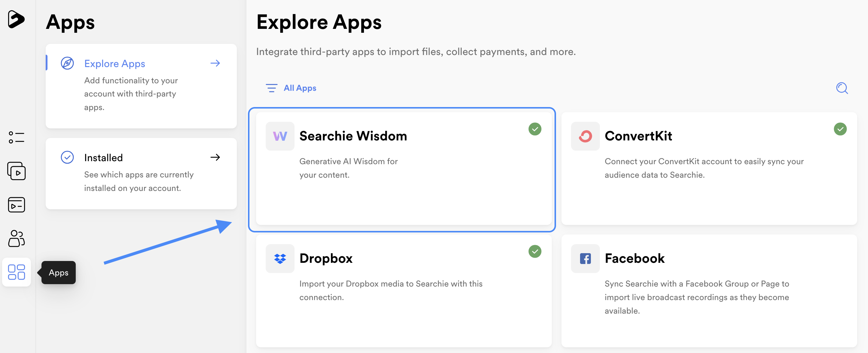
Task: Open the media library sidebar icon
Action: [x=16, y=171]
